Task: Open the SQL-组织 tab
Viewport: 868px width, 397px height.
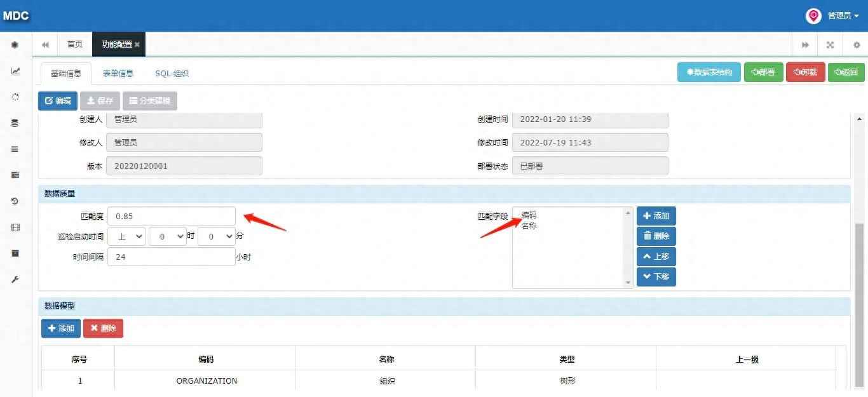Action: 172,73
